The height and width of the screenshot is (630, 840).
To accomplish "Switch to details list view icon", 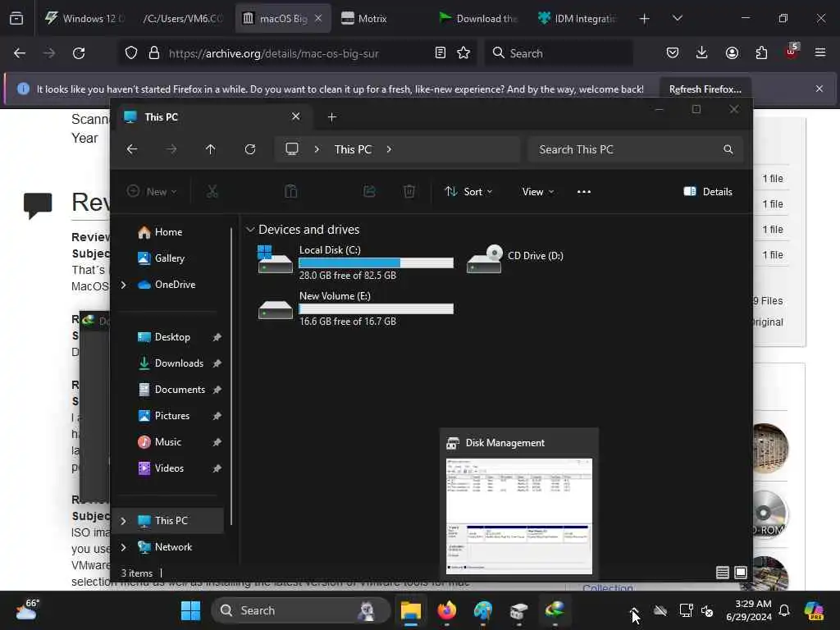I will coord(722,573).
